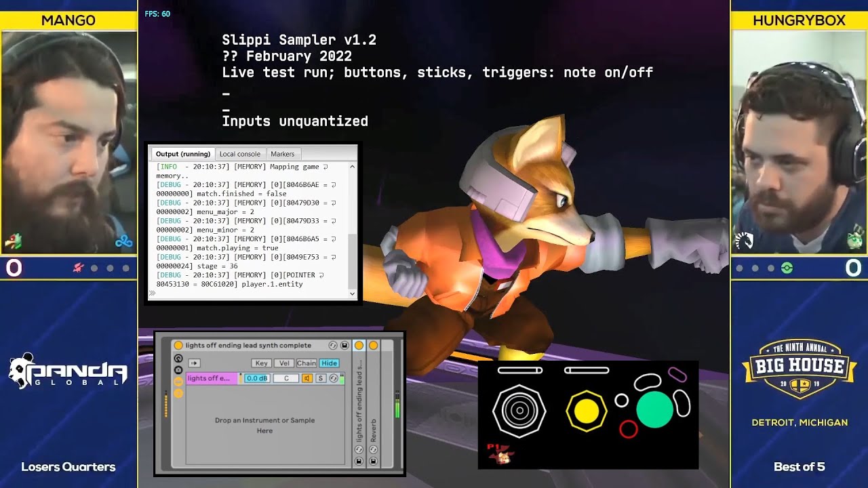The width and height of the screenshot is (868, 488).
Task: Solo the chain using S button
Action: [x=321, y=378]
